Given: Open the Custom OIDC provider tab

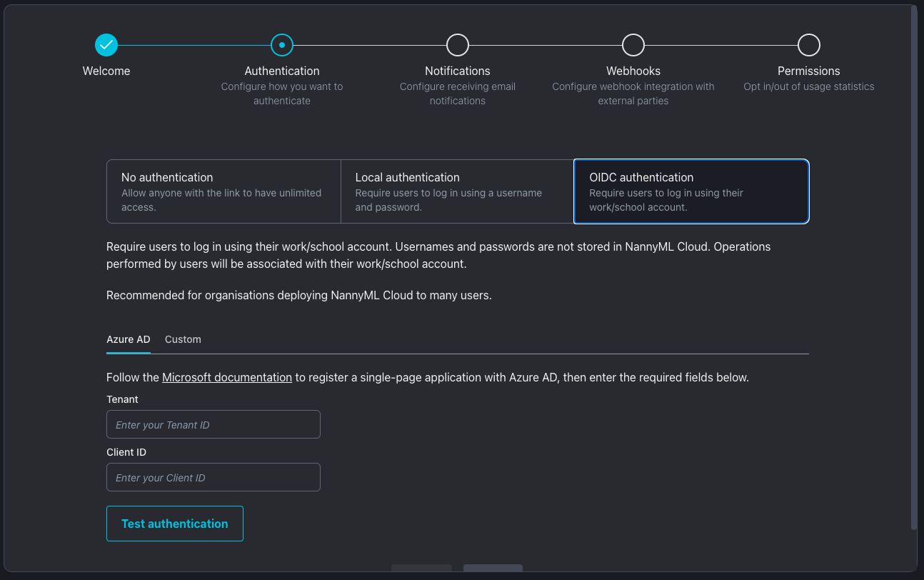Looking at the screenshot, I should tap(183, 339).
